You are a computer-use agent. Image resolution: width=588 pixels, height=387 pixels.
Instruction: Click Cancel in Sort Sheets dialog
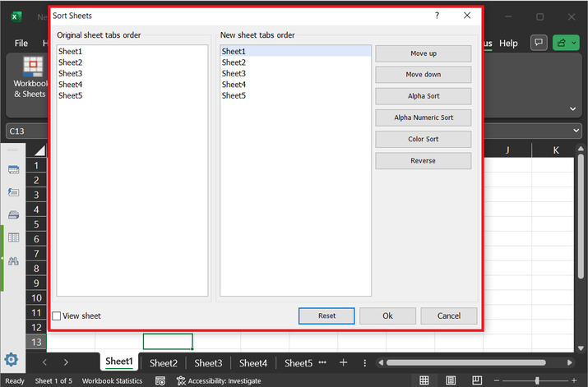click(x=449, y=316)
